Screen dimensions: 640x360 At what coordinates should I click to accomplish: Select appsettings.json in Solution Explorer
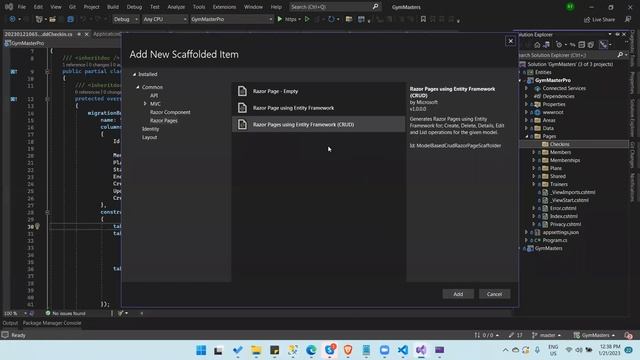560,232
